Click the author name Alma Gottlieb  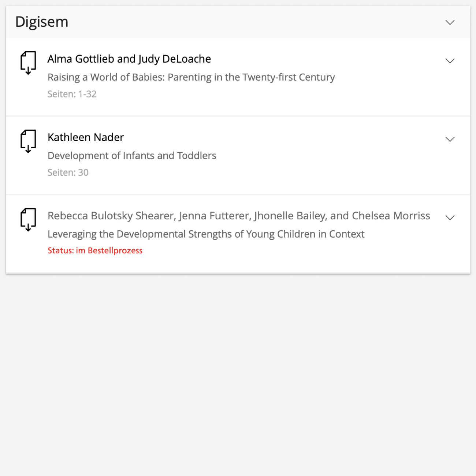pyautogui.click(x=81, y=59)
